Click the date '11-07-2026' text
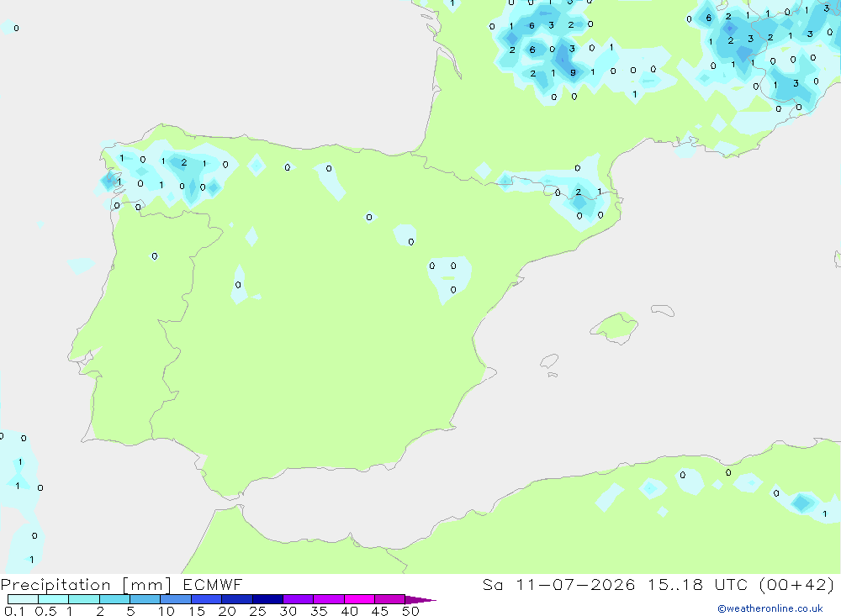The width and height of the screenshot is (841, 616). coord(575,584)
